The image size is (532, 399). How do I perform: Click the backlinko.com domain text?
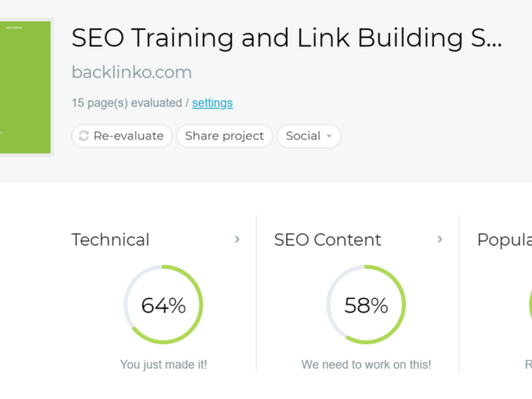132,72
